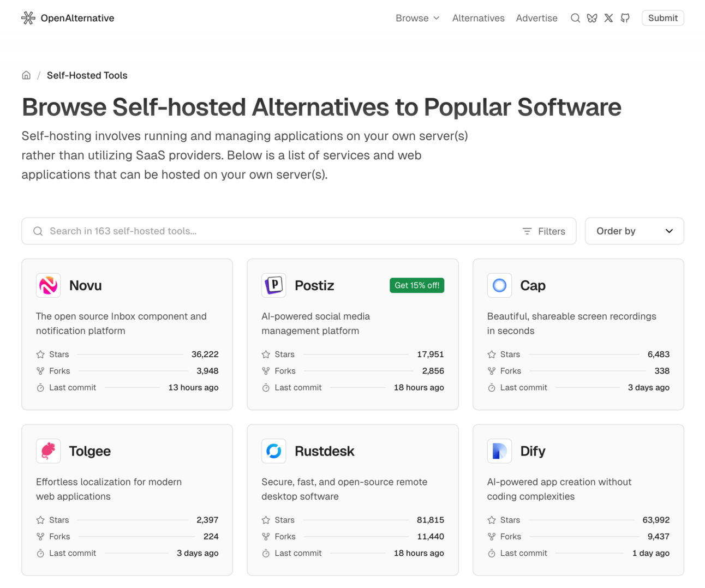Click the fork icon in Rustdesk card
705x588 pixels.
(266, 537)
